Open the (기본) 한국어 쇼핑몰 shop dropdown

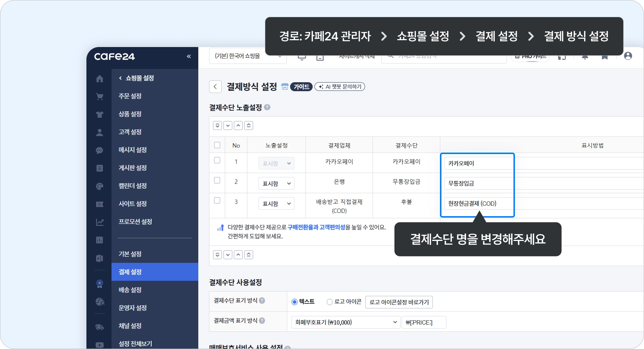[248, 56]
